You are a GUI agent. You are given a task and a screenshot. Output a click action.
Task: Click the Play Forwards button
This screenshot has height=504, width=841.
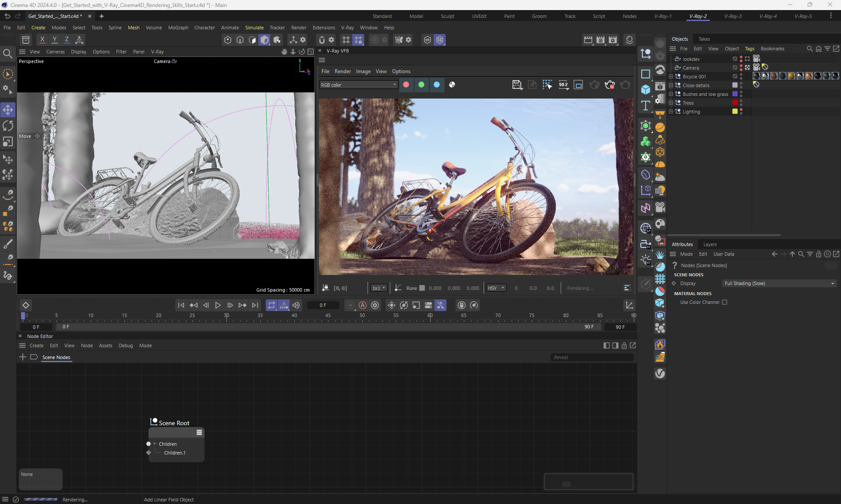coord(218,305)
